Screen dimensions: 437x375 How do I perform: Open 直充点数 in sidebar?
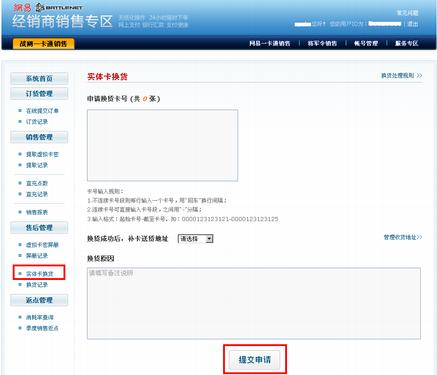37,183
